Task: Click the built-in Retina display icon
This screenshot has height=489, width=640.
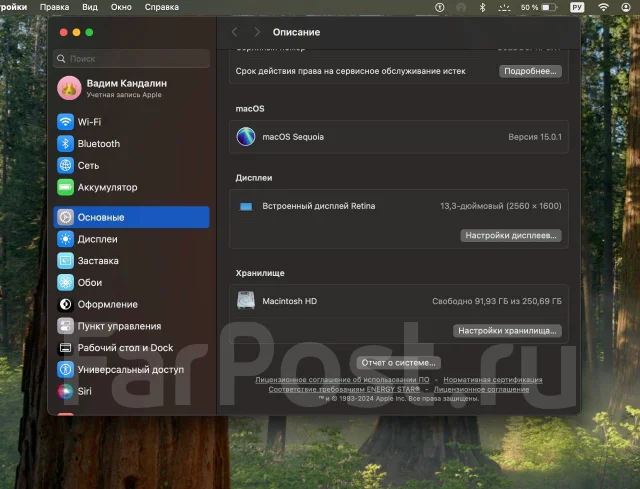Action: tap(246, 206)
